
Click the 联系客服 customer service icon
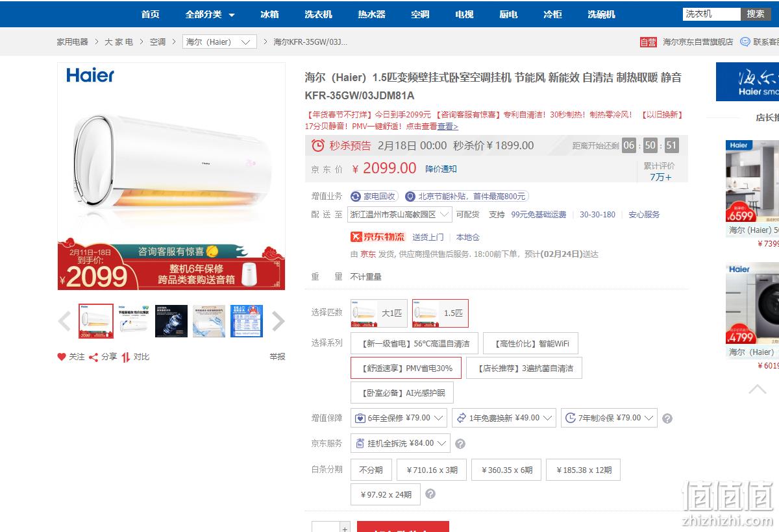tap(745, 42)
